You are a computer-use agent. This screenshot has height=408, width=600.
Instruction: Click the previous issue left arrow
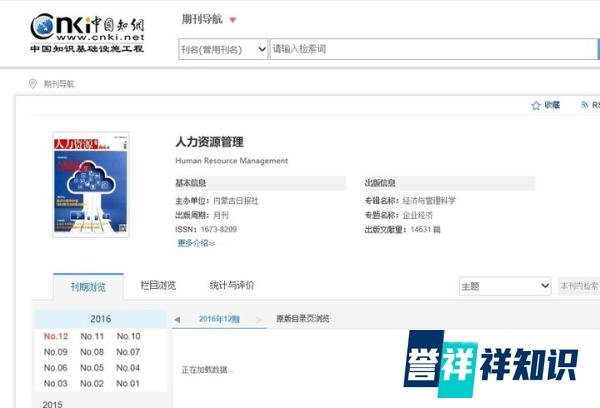tap(177, 319)
